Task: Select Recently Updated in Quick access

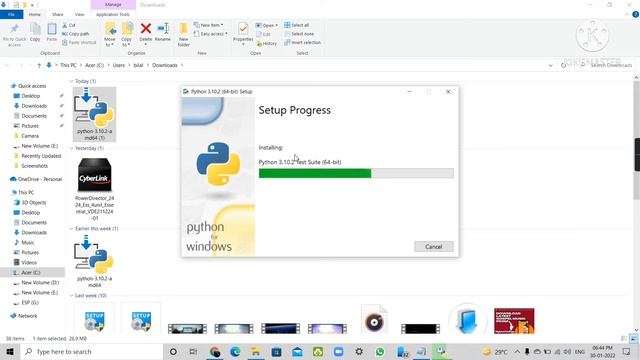Action: tap(41, 156)
